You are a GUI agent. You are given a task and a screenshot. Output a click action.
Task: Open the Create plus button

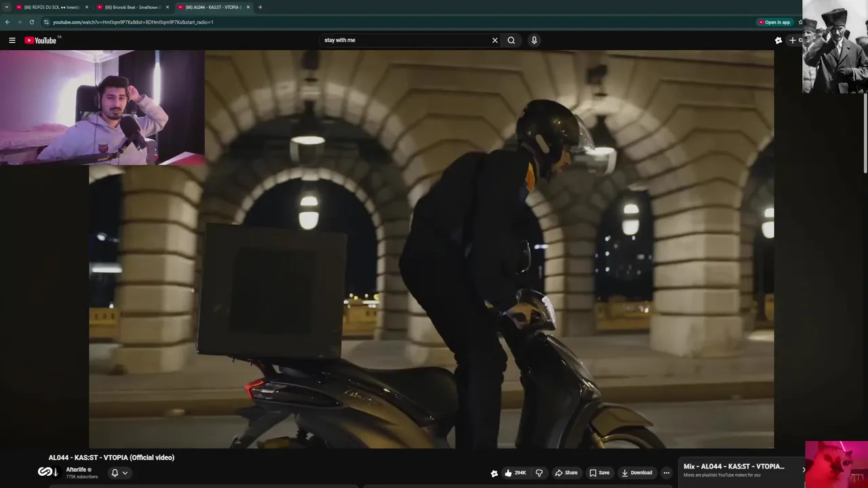pos(794,40)
